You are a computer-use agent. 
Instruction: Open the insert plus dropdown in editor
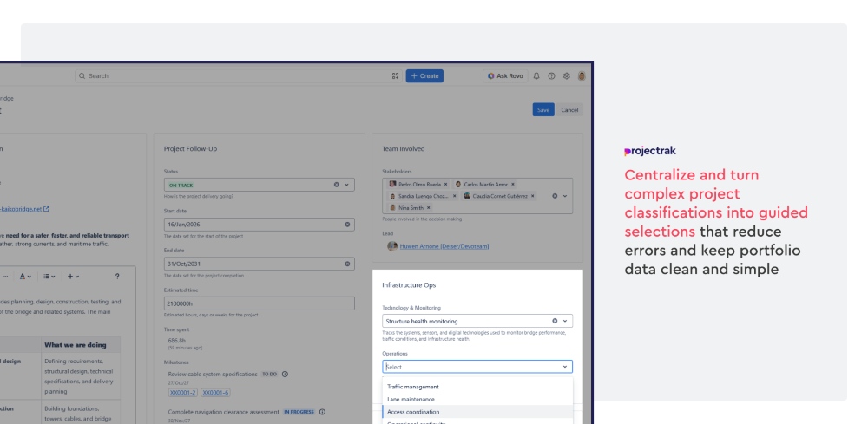(74, 277)
